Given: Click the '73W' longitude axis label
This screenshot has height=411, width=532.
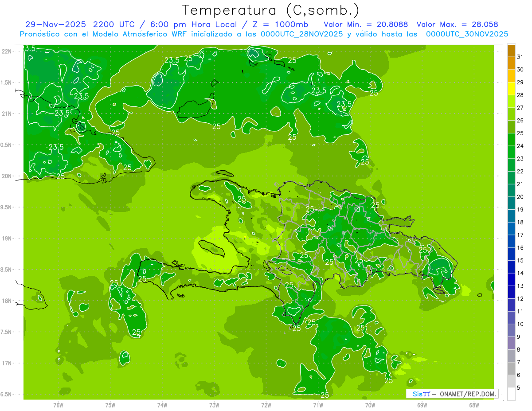Looking at the screenshot, I should tap(214, 405).
